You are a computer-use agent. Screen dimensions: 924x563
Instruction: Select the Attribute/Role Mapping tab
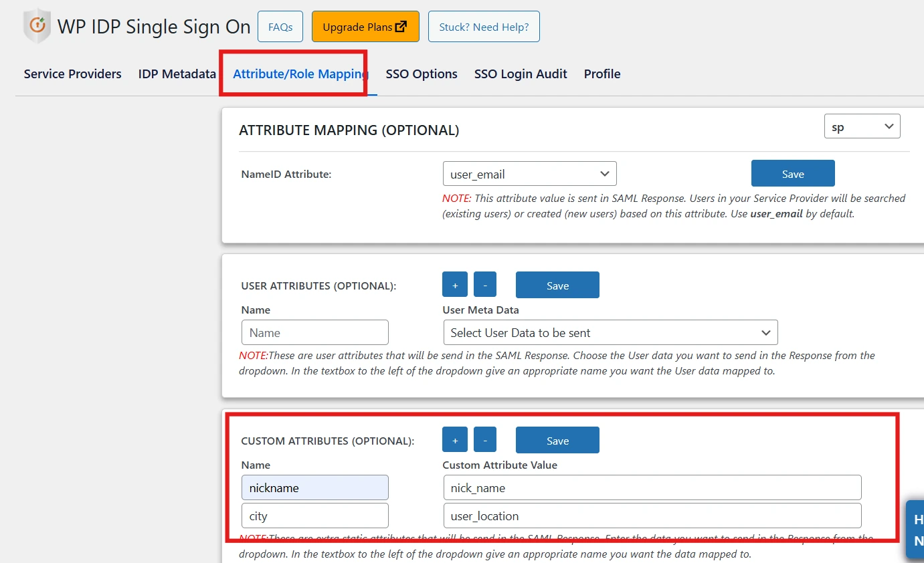301,74
